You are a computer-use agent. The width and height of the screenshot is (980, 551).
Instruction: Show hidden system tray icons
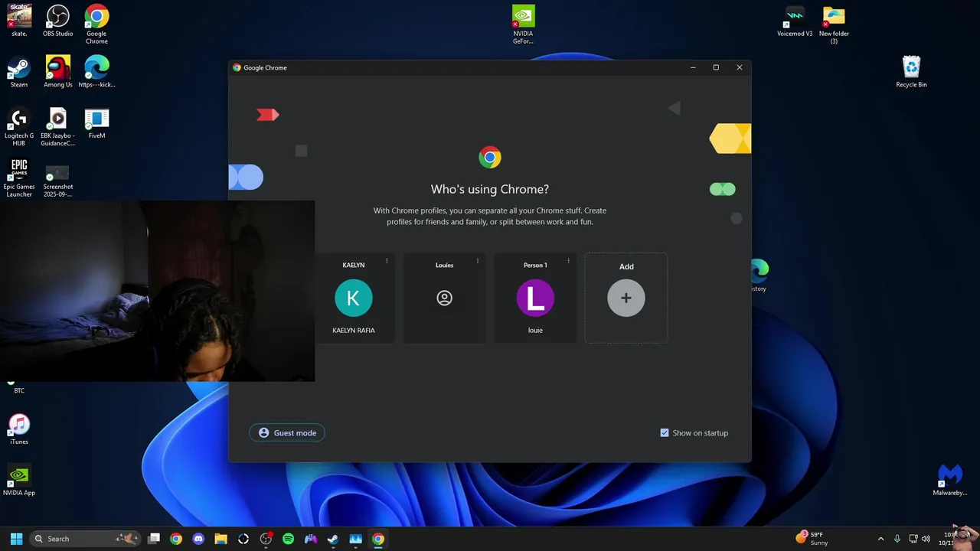pos(880,539)
